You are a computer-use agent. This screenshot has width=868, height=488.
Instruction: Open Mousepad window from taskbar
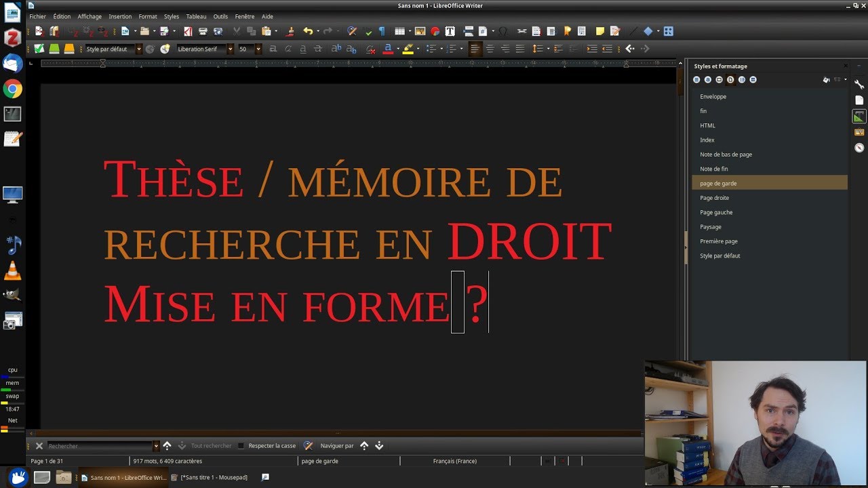pos(209,477)
